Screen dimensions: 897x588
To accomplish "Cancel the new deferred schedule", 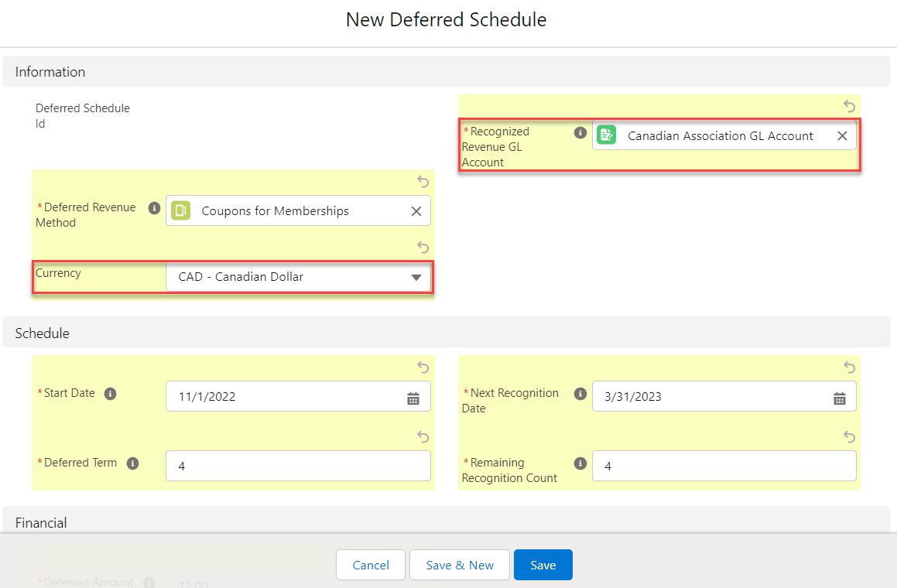I will pos(371,565).
